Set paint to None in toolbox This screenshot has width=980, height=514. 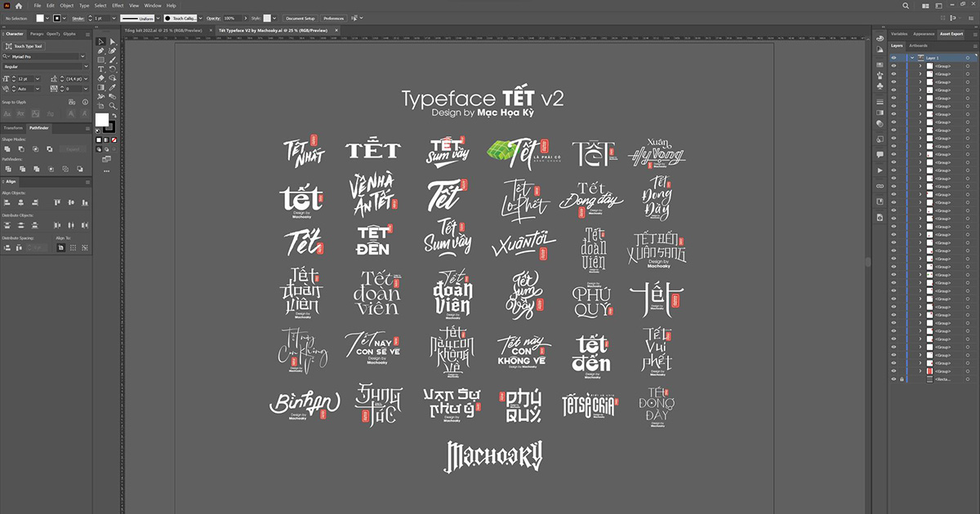(114, 140)
